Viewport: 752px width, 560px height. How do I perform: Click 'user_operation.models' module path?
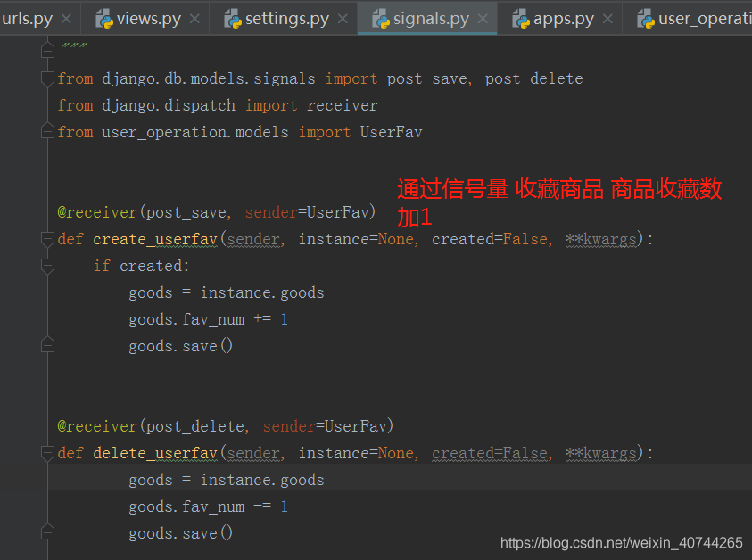195,132
